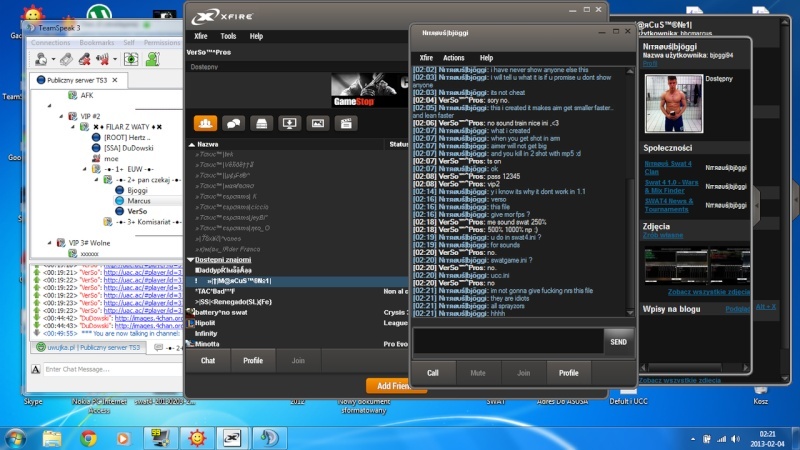Click chat formatting A icon in TeamSpeak
Viewport: 800px width, 450px height.
[36, 369]
